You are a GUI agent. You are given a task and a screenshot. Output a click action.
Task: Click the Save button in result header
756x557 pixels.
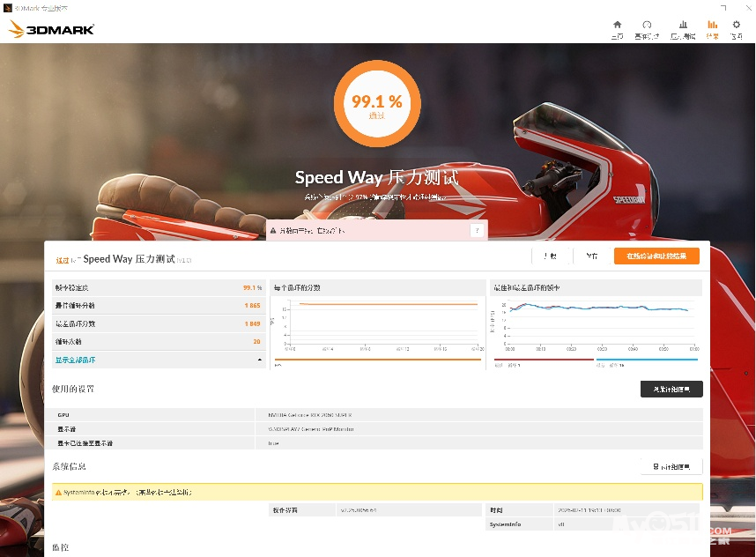point(591,256)
